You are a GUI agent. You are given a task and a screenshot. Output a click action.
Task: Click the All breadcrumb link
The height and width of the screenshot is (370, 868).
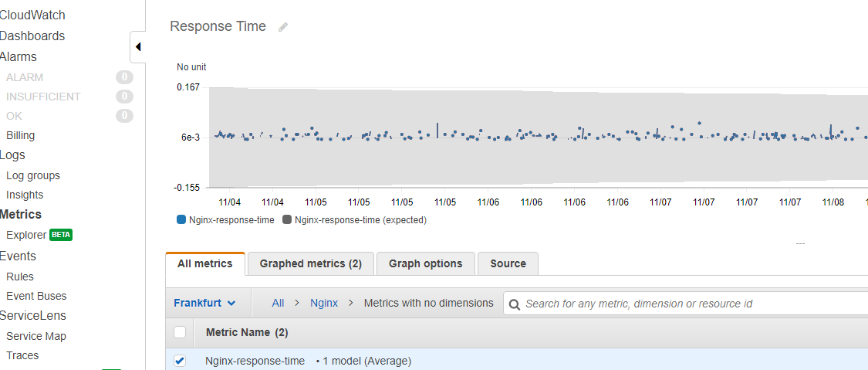coord(278,303)
